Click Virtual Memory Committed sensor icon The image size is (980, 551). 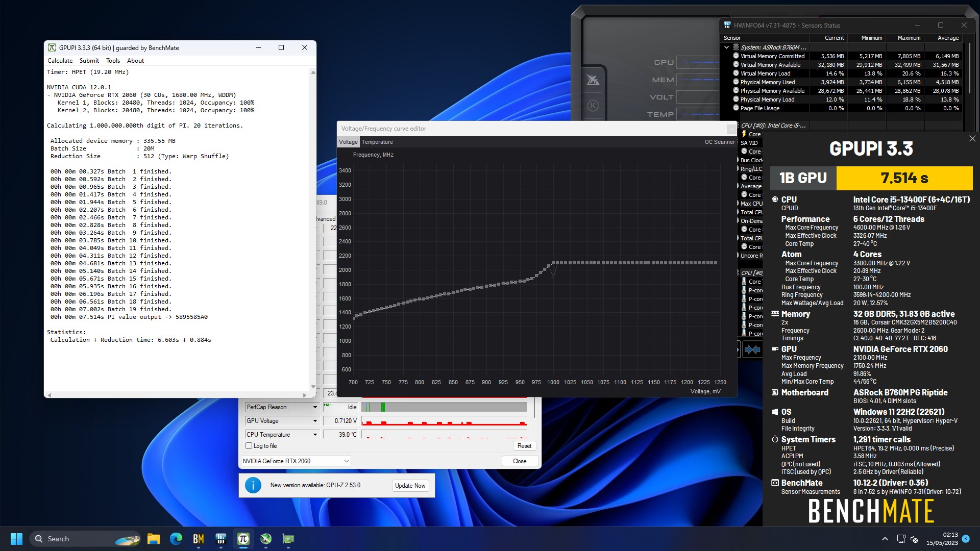click(736, 56)
